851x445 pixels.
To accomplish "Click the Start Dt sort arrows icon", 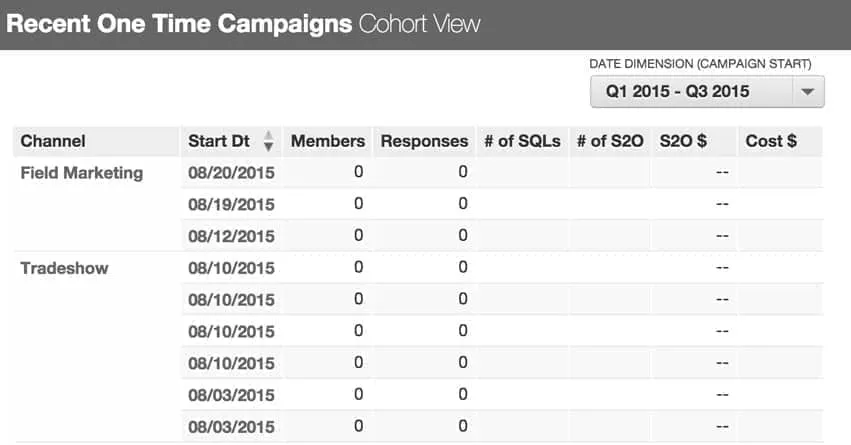I will [x=268, y=142].
